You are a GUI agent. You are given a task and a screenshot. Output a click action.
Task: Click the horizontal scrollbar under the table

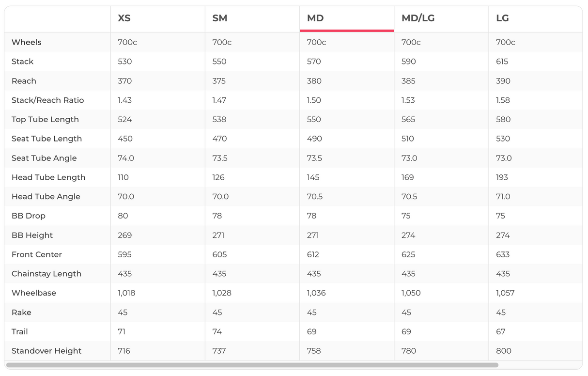(252, 365)
